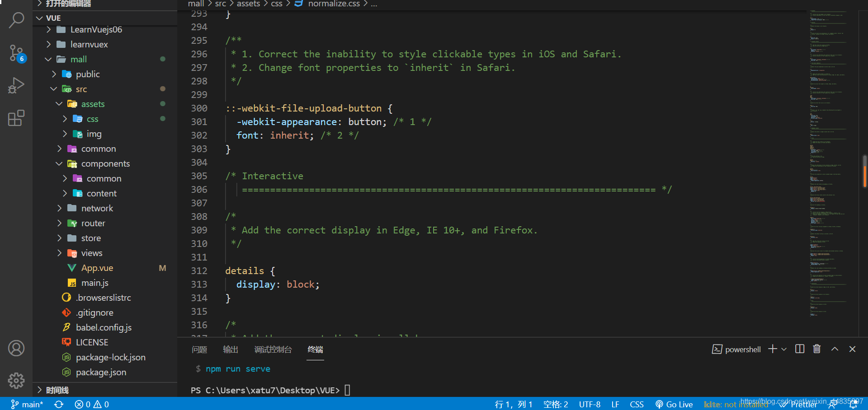Switch to 调试控制台 panel tab
868x410 pixels.
tap(273, 349)
